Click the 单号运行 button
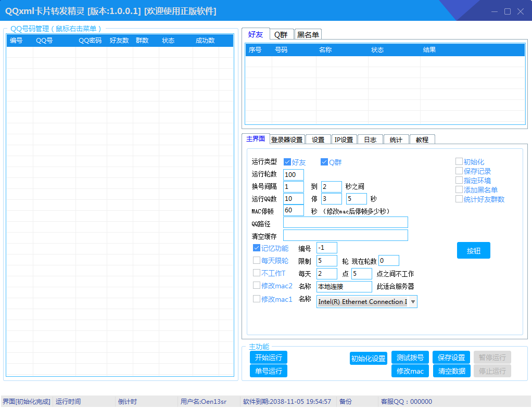532x408 pixels. pos(269,371)
